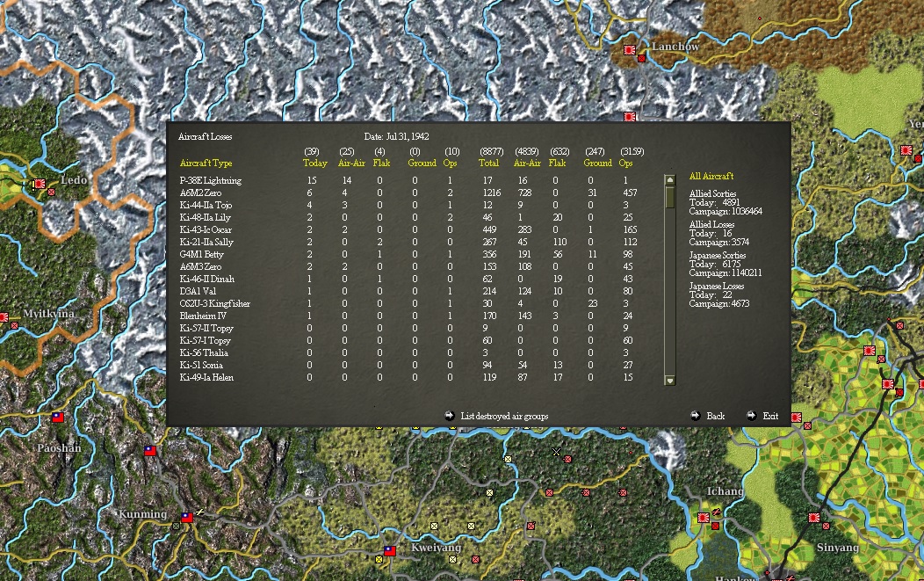
Task: Select the OS2U-3 Kingfisher row
Action: 409,304
